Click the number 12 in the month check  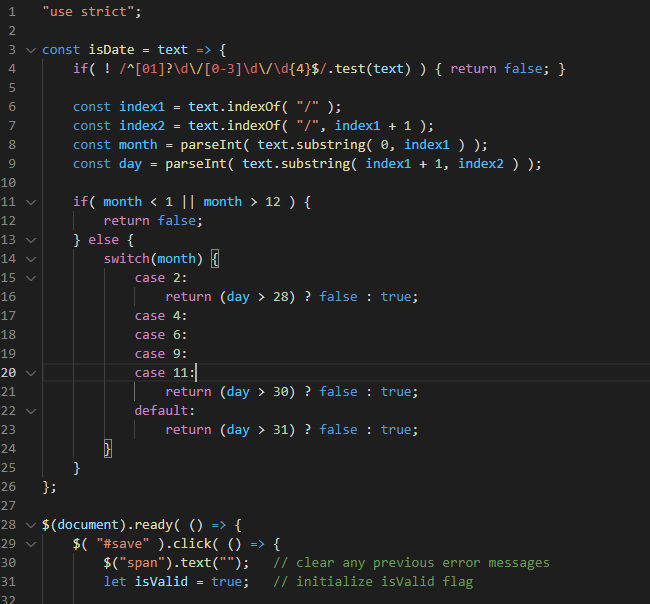click(x=273, y=202)
